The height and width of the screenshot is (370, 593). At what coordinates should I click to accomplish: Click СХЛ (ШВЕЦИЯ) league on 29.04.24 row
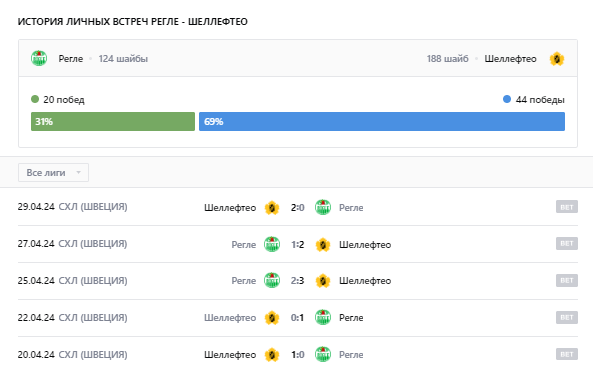click(x=93, y=207)
